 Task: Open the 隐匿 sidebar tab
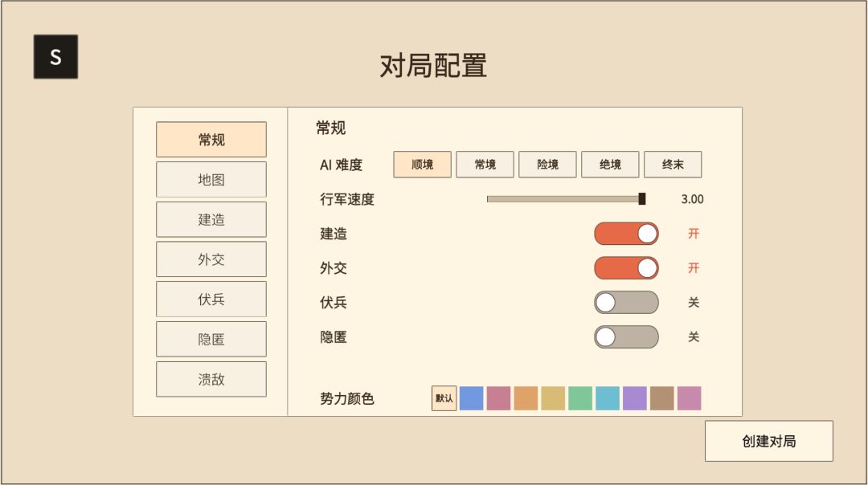point(211,339)
